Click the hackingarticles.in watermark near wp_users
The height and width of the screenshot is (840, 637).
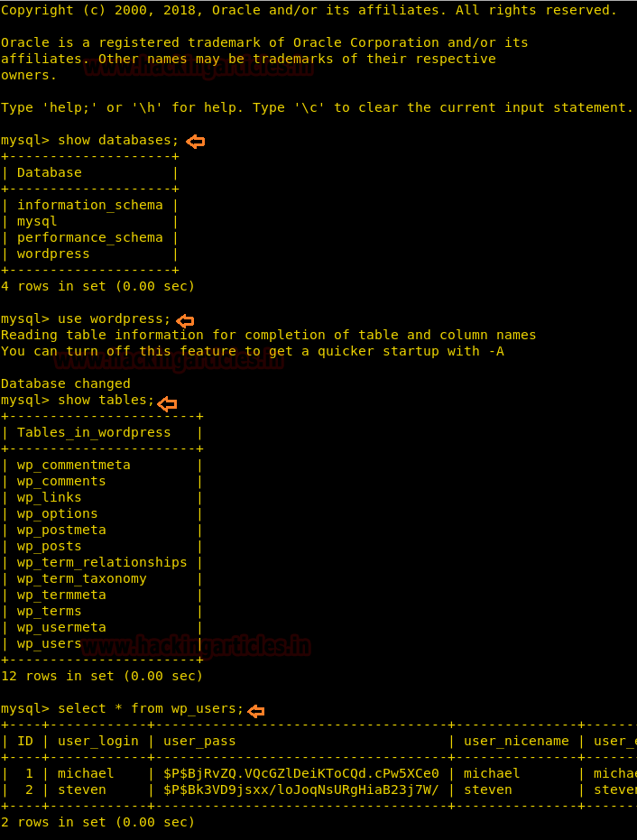pyautogui.click(x=196, y=646)
